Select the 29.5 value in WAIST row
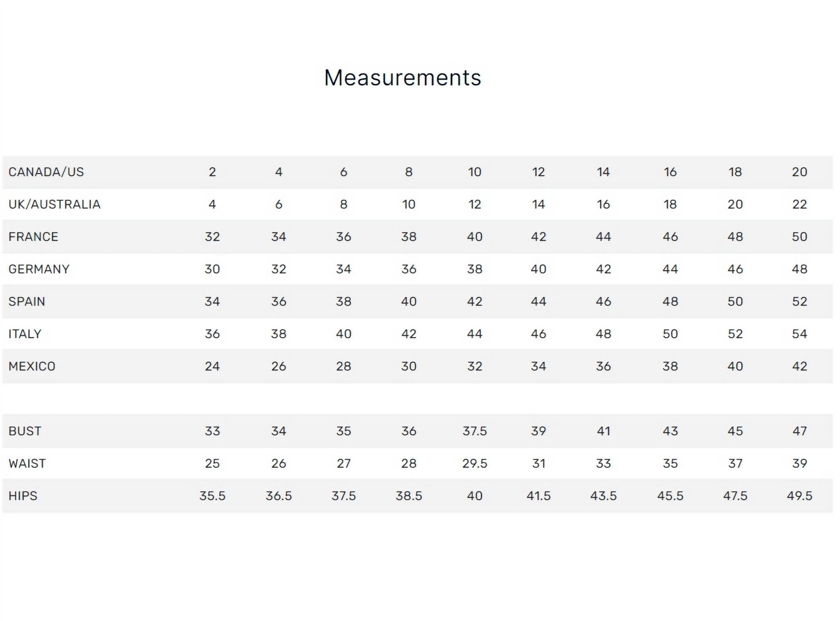This screenshot has width=840, height=621. pos(475,463)
